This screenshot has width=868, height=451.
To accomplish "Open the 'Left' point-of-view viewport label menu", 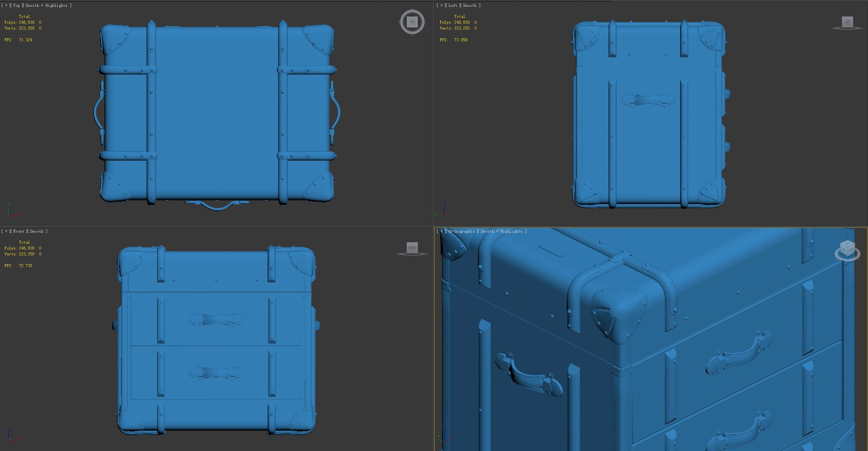I will pyautogui.click(x=453, y=5).
